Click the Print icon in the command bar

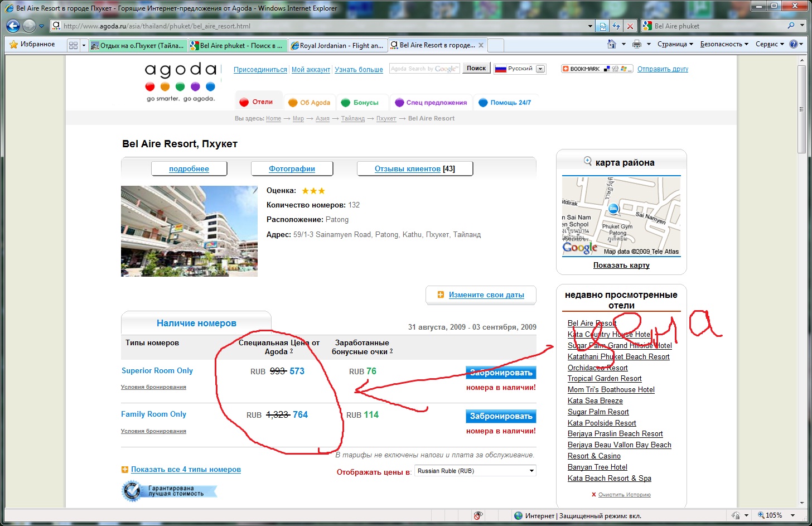click(637, 44)
